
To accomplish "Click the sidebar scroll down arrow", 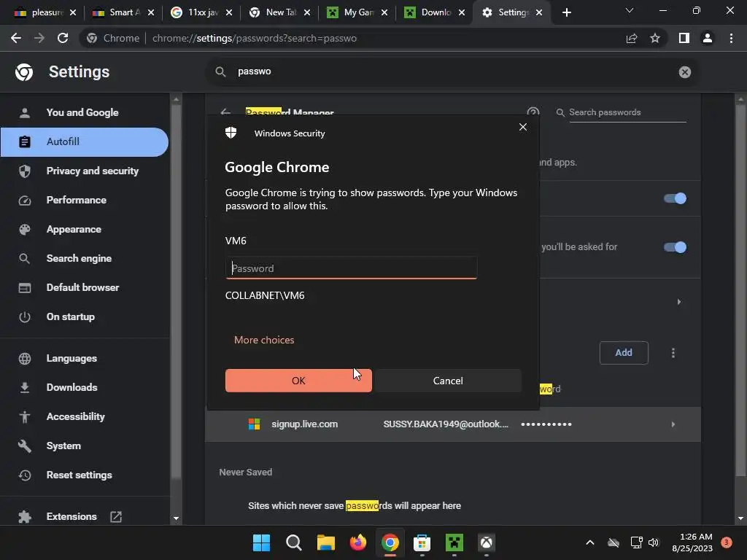I will (x=176, y=518).
